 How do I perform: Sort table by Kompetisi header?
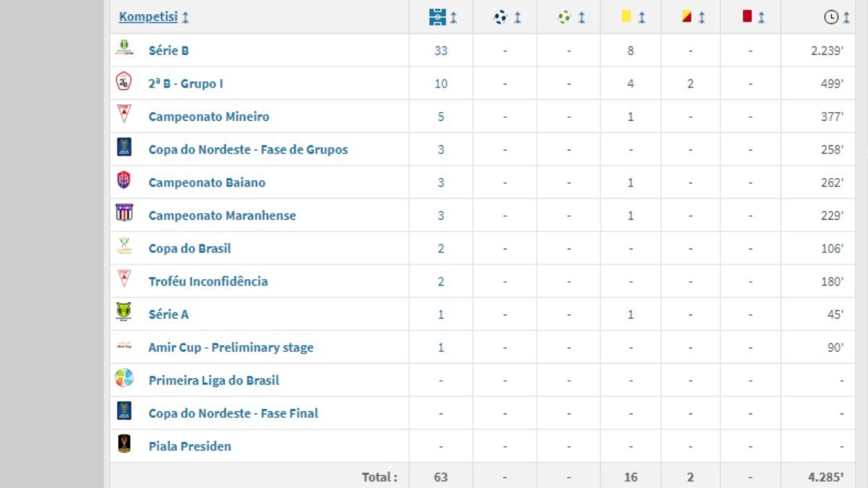(148, 16)
